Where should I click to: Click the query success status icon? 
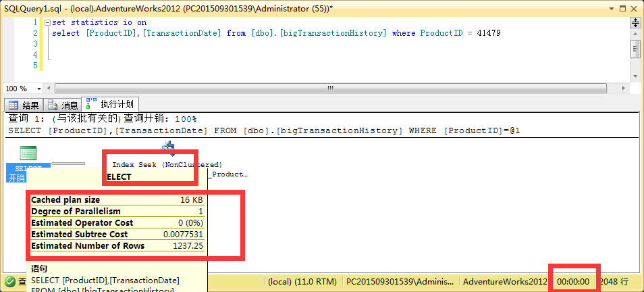click(x=9, y=282)
